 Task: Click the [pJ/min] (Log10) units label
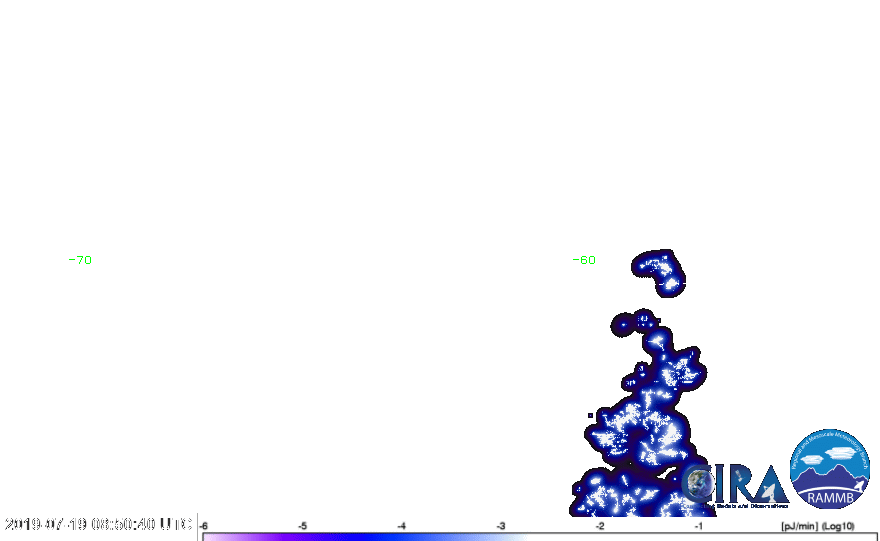point(815,525)
